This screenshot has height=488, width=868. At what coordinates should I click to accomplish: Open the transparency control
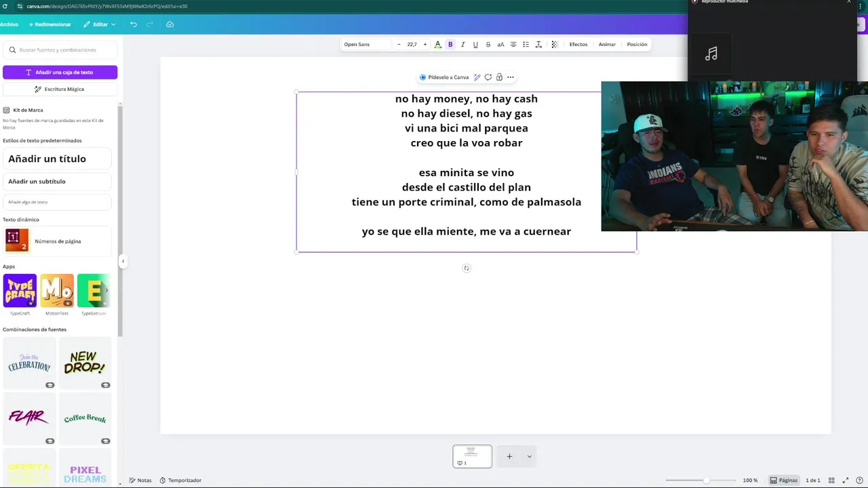tap(555, 45)
